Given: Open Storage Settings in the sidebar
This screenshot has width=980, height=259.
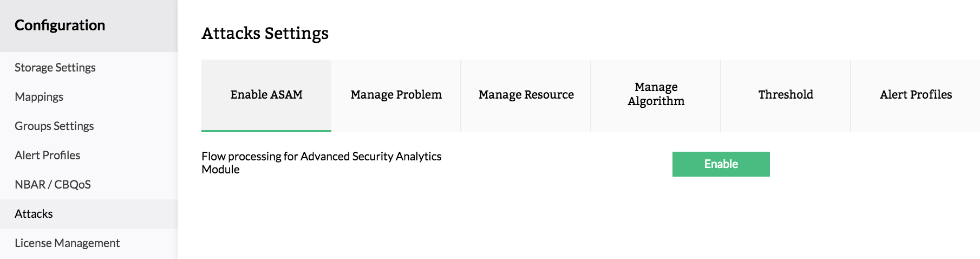Looking at the screenshot, I should (x=55, y=68).
